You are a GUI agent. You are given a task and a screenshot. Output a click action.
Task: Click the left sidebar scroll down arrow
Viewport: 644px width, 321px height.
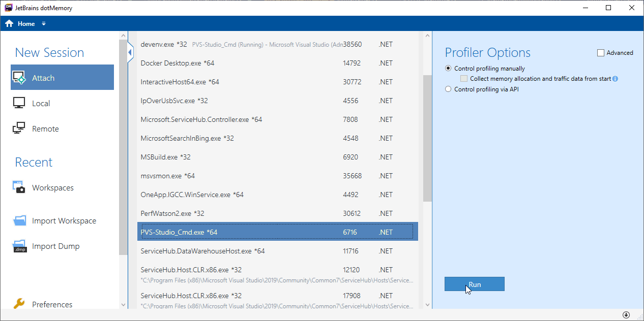[x=123, y=304]
